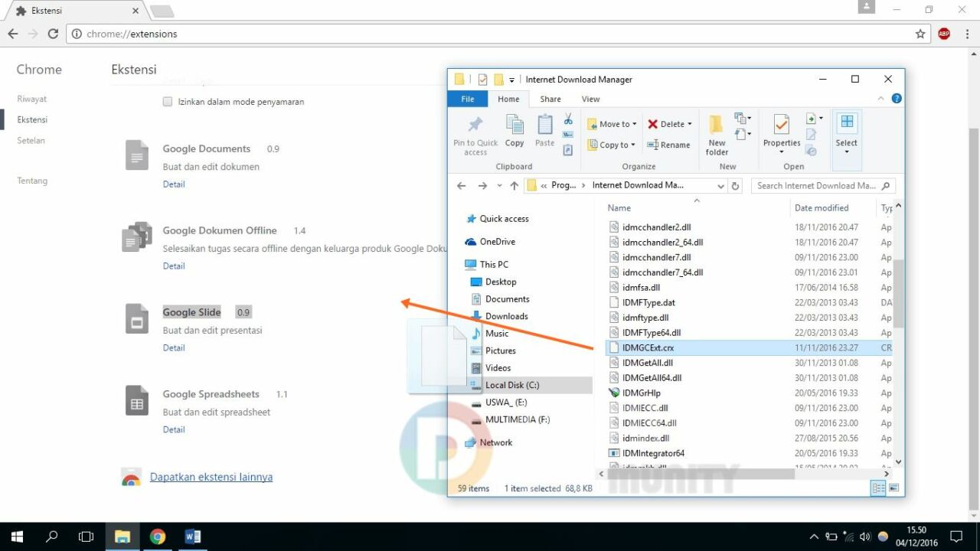Click the Copy icon in Clipboard group

tap(514, 130)
